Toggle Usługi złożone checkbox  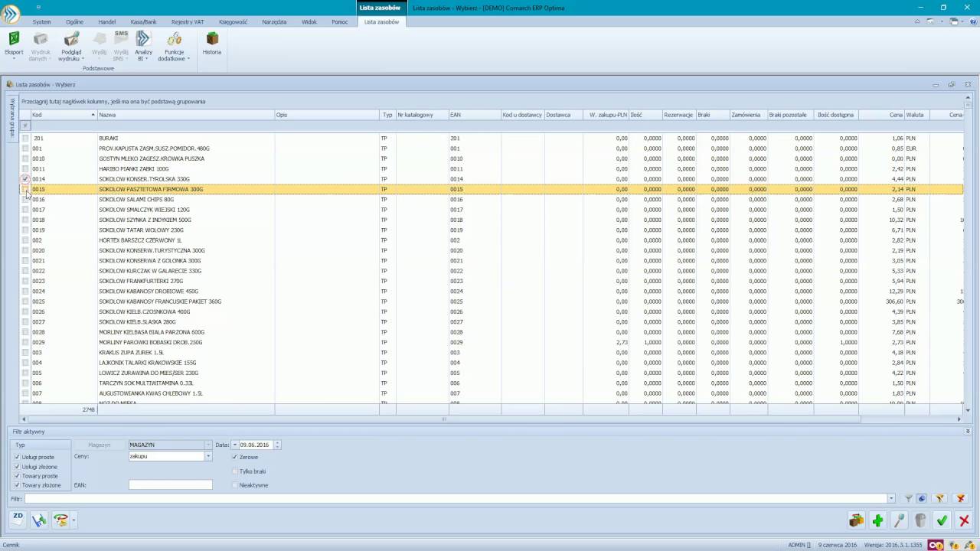[18, 466]
